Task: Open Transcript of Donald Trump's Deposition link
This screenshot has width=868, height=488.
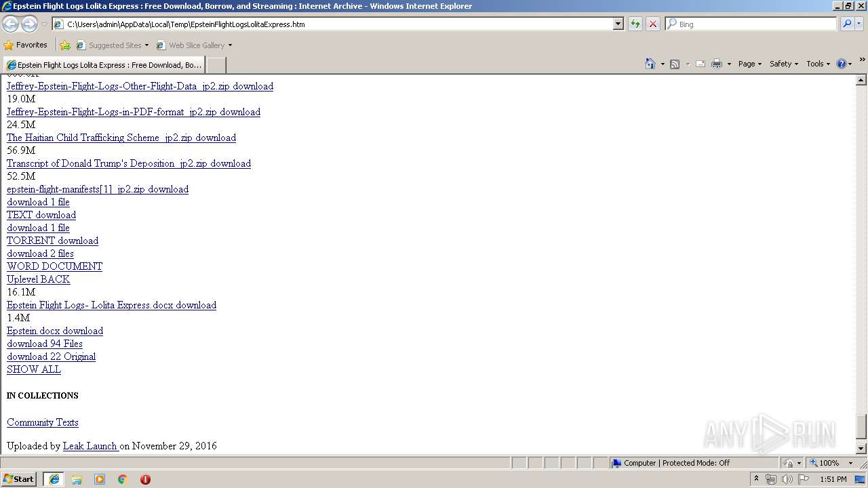Action: pyautogui.click(x=129, y=163)
